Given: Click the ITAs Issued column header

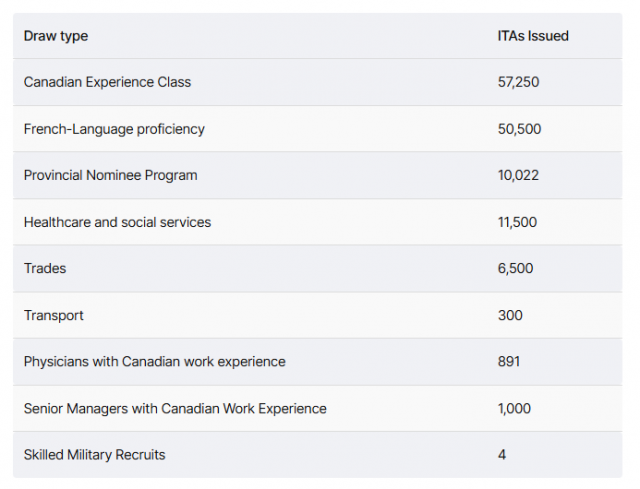Looking at the screenshot, I should [533, 36].
